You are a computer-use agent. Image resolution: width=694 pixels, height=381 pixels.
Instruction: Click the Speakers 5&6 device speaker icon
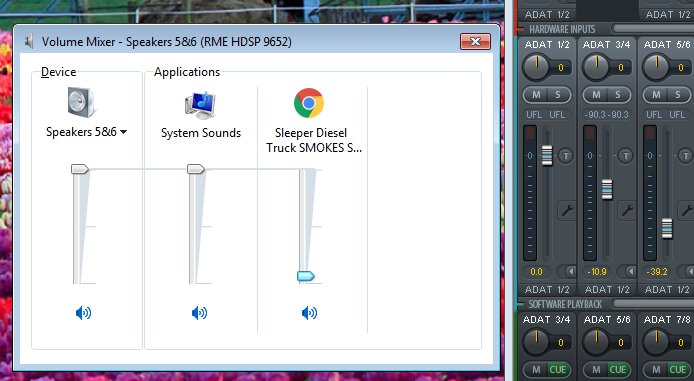coord(81,102)
